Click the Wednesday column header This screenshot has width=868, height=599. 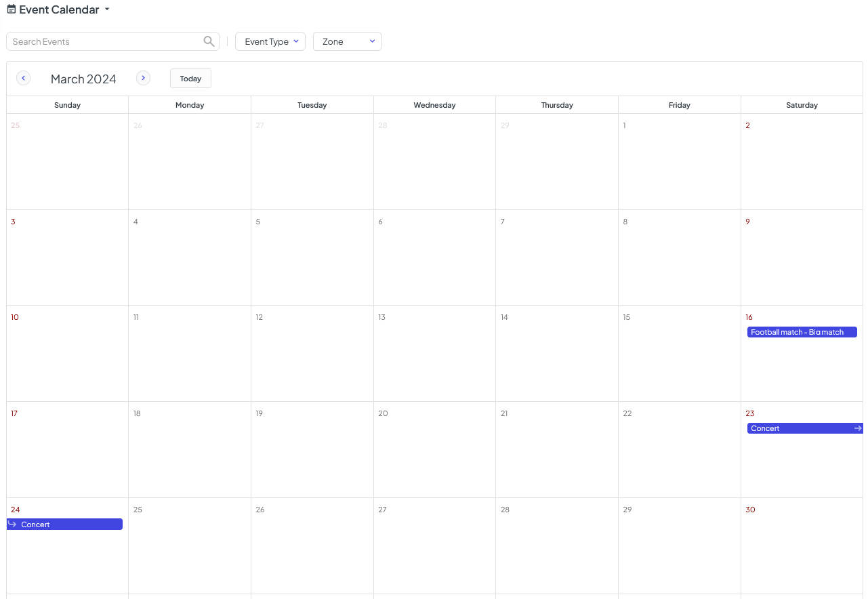click(434, 105)
